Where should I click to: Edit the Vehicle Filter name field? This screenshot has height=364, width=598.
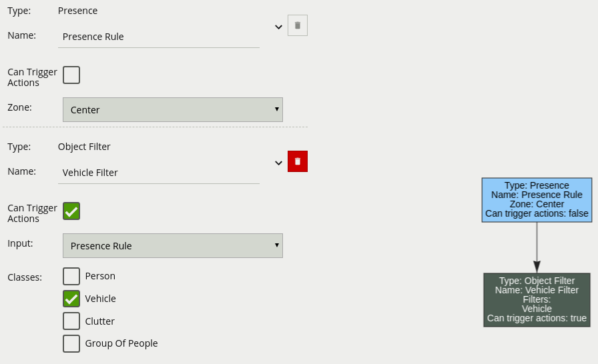click(159, 173)
